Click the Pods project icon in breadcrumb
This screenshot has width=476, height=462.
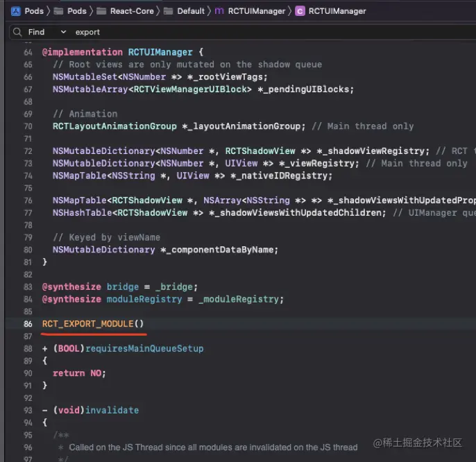point(15,11)
